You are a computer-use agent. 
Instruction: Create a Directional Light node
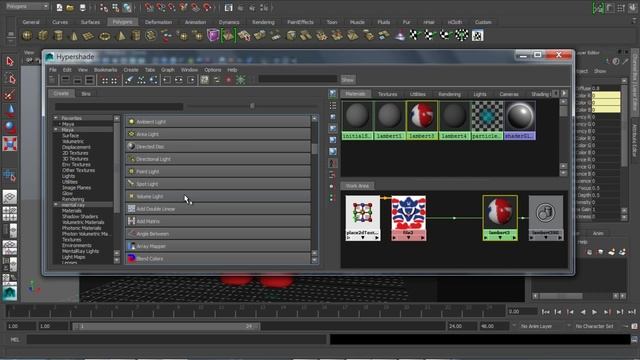[218, 159]
